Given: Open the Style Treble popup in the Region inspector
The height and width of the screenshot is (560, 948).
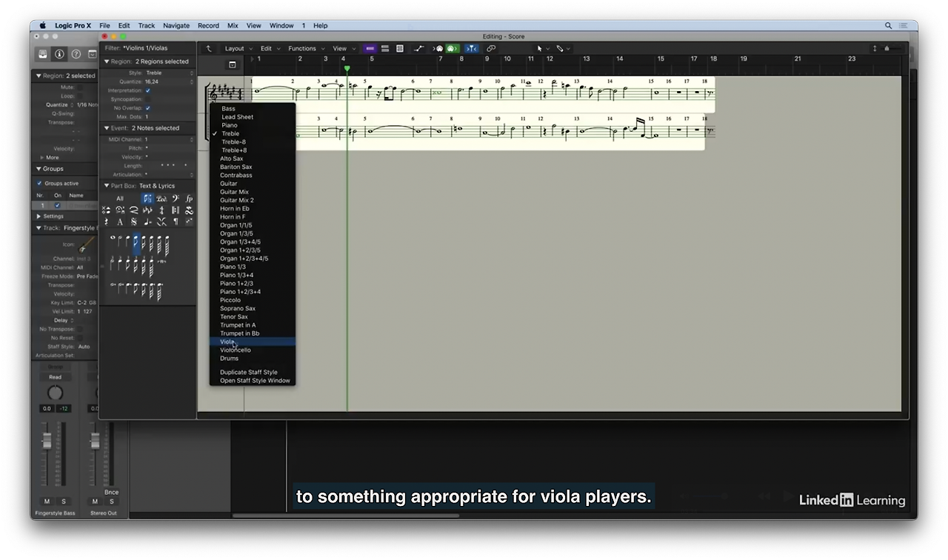Looking at the screenshot, I should pos(170,73).
